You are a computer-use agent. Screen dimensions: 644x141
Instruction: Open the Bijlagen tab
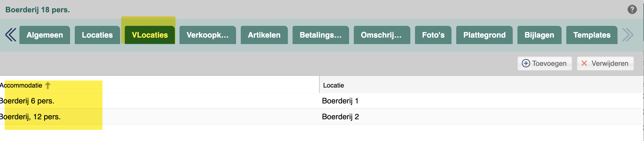point(540,35)
